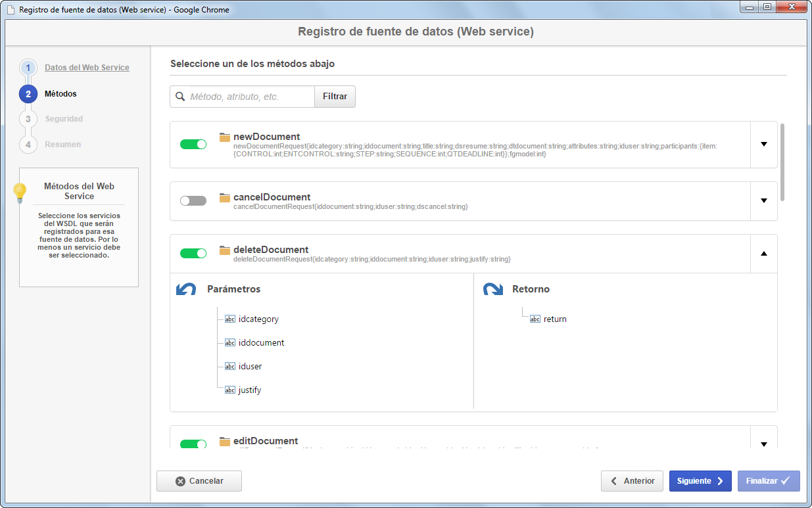Image resolution: width=812 pixels, height=508 pixels.
Task: Click the Parámetros heading
Action: (x=233, y=289)
